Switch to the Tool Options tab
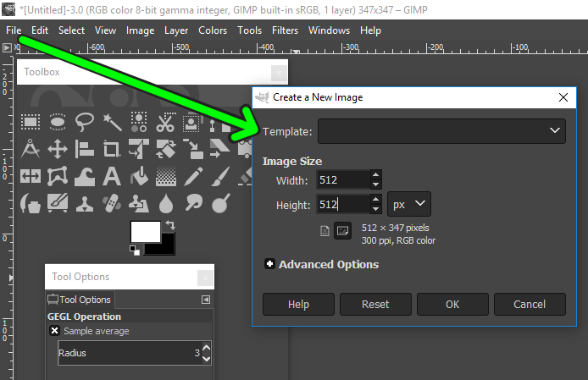The width and height of the screenshot is (588, 380). (80, 300)
